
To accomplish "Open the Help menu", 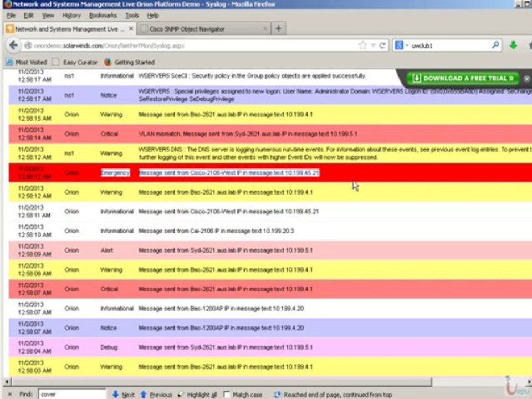I will 153,16.
